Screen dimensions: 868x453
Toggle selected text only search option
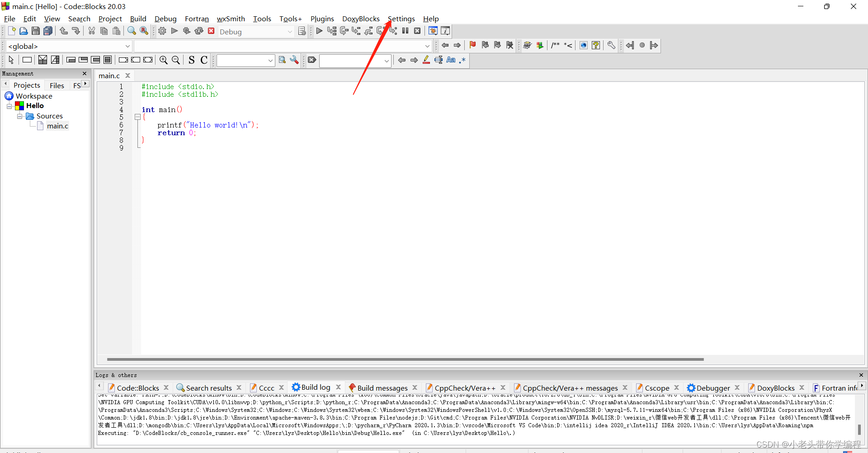point(439,60)
